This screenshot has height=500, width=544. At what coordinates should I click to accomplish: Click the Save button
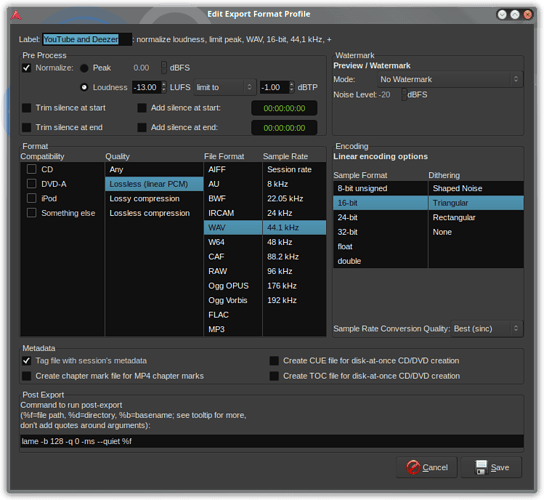point(491,467)
